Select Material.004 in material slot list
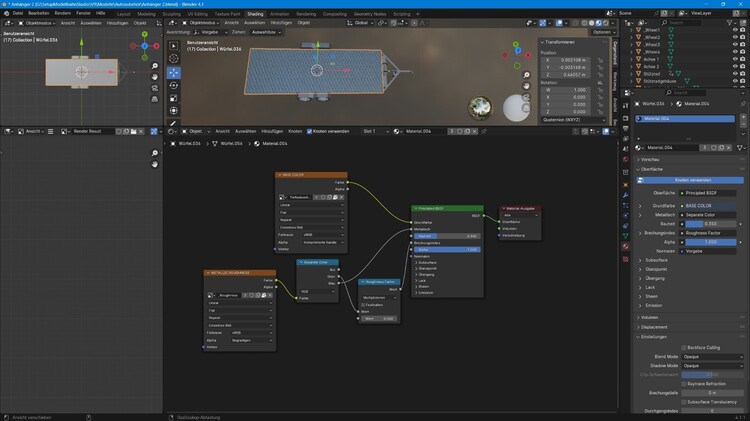This screenshot has width=750, height=421. tap(685, 119)
